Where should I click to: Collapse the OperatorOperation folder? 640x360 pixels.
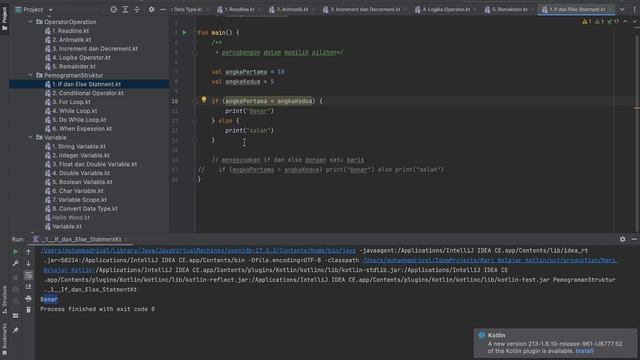click(31, 22)
